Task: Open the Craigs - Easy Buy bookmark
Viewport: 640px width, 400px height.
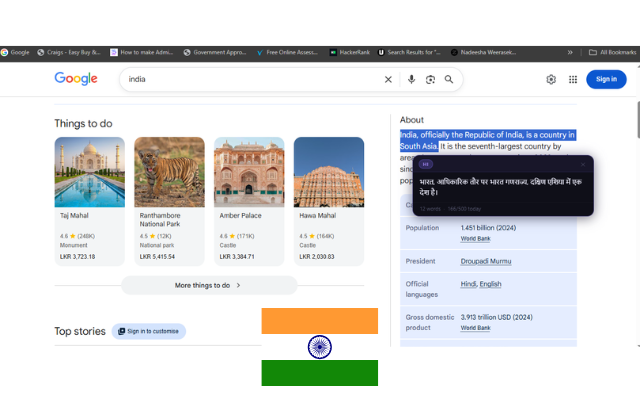Action: point(69,52)
